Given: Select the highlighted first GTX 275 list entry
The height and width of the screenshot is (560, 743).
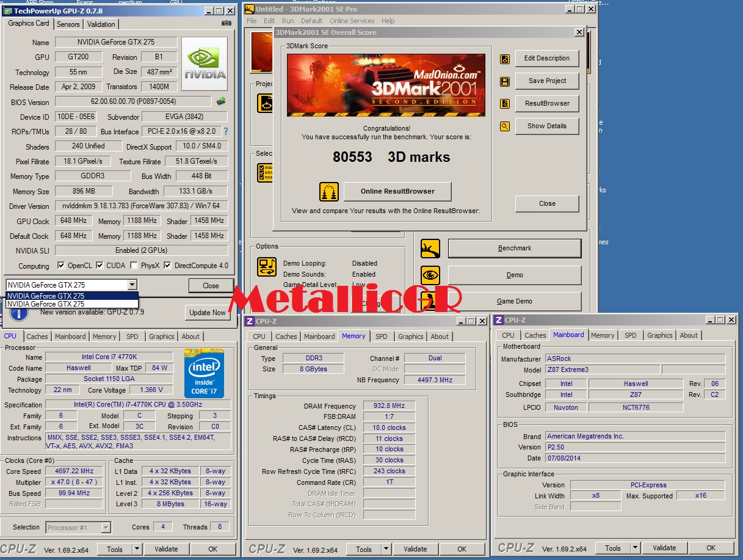Looking at the screenshot, I should pyautogui.click(x=72, y=296).
